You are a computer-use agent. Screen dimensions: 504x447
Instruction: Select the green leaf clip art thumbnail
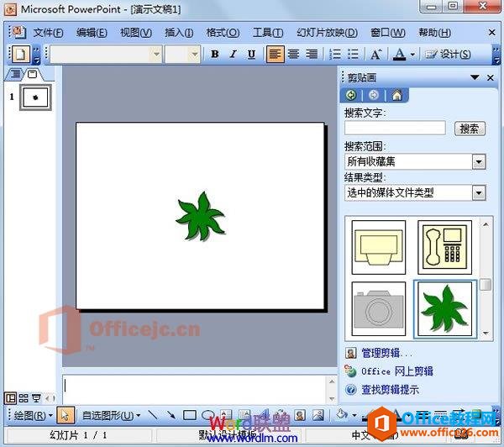(x=445, y=308)
